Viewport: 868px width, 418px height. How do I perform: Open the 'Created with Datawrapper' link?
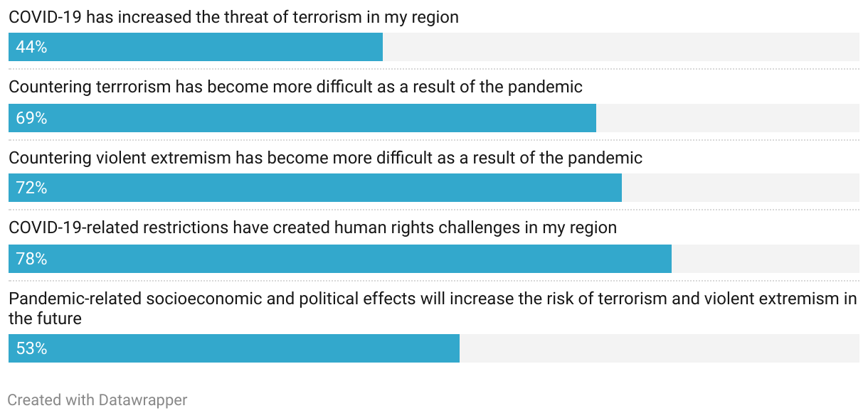97,400
